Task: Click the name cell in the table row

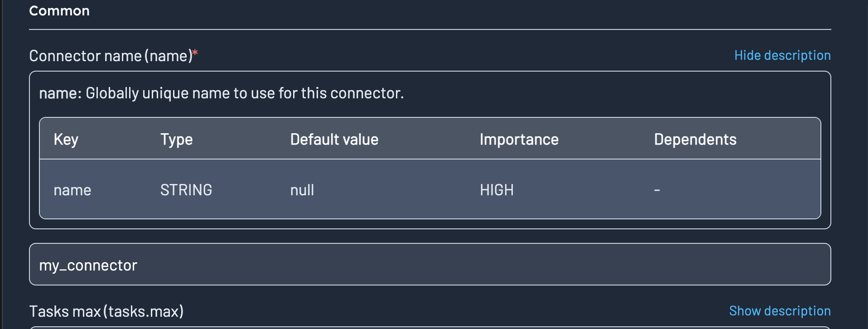Action: click(x=72, y=190)
